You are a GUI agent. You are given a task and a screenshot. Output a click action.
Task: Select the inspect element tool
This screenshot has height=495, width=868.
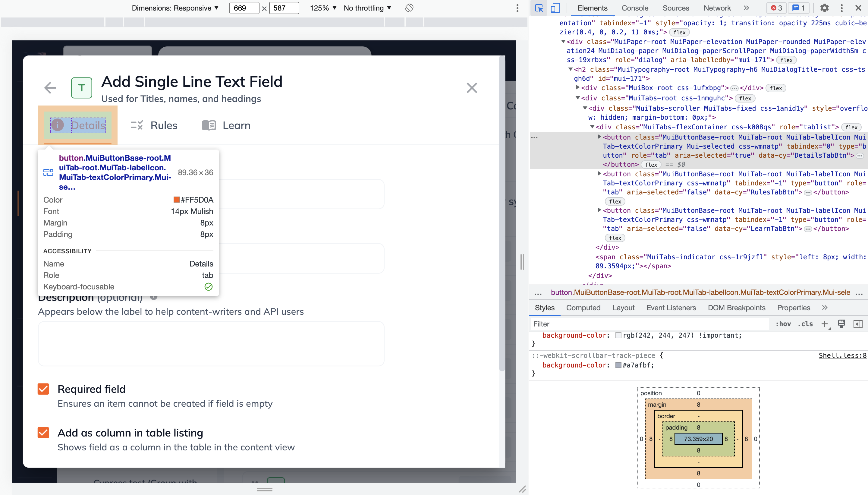click(x=539, y=8)
